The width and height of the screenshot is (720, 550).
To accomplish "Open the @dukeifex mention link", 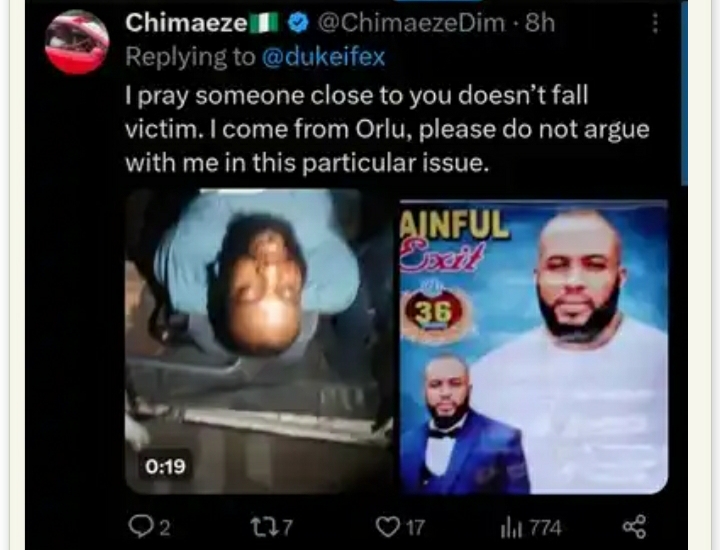I will point(323,57).
